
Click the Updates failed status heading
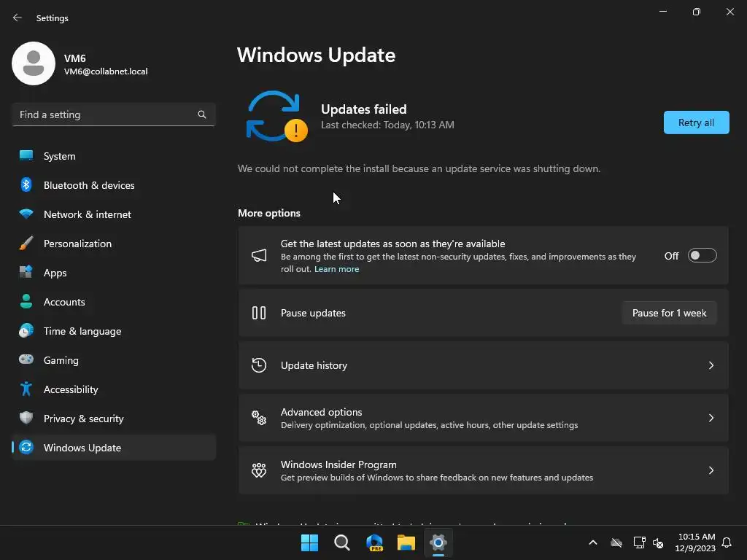(x=364, y=109)
